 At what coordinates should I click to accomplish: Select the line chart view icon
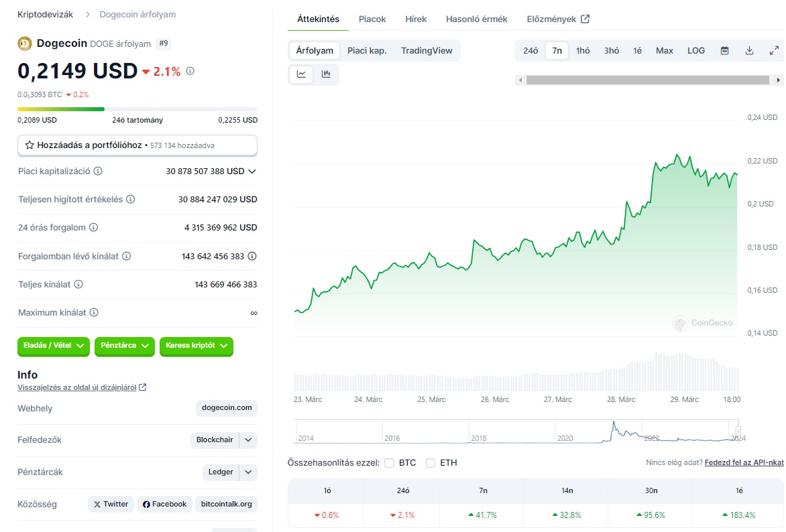[301, 74]
